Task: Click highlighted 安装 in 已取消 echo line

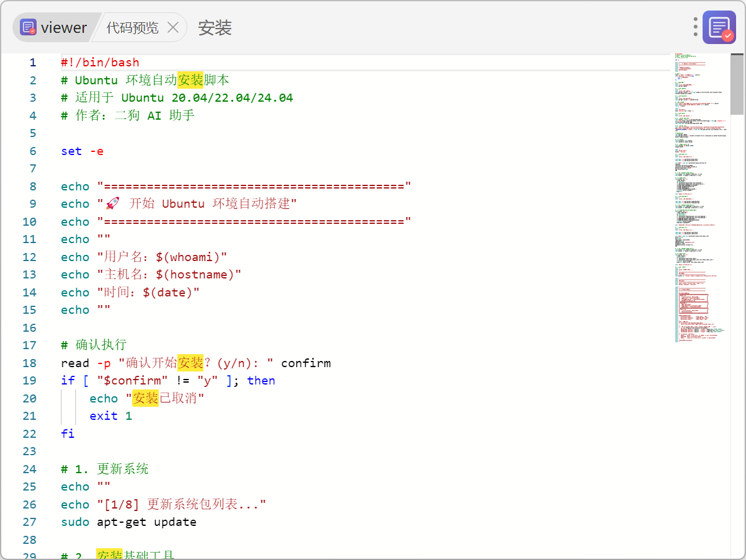Action: [x=146, y=398]
